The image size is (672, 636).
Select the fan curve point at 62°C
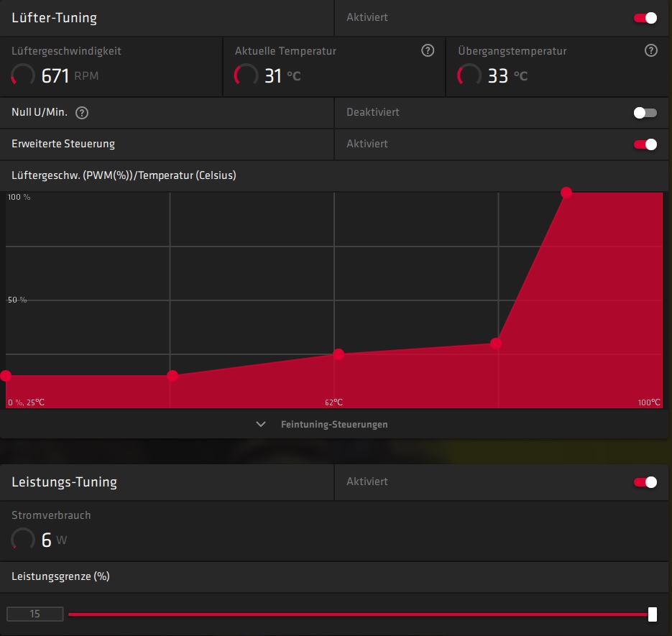click(339, 354)
